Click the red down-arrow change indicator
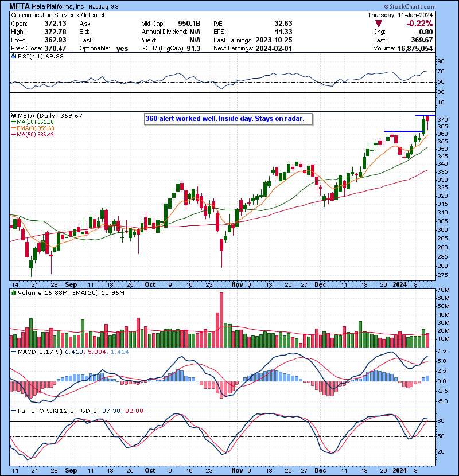The width and height of the screenshot is (459, 476). [379, 24]
